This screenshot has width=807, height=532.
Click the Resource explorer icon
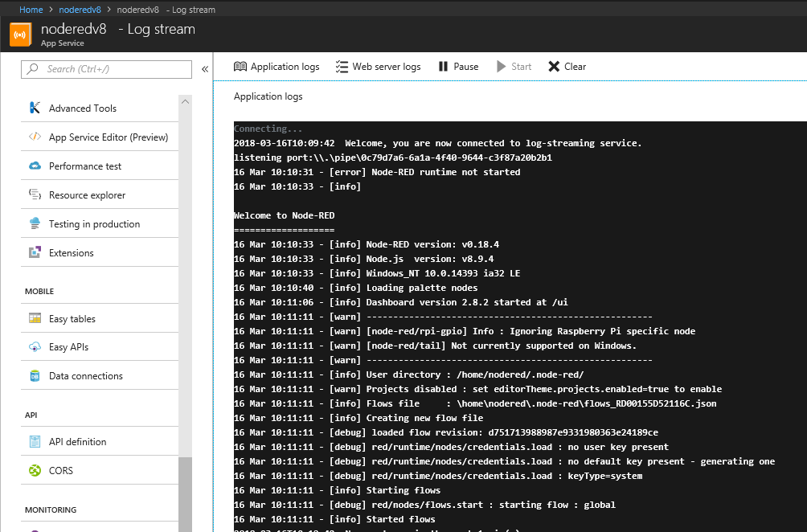click(x=35, y=194)
